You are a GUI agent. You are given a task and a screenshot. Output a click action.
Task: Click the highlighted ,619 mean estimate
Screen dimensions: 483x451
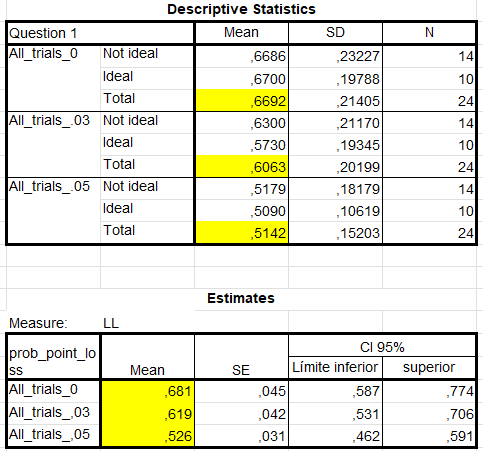click(x=148, y=414)
